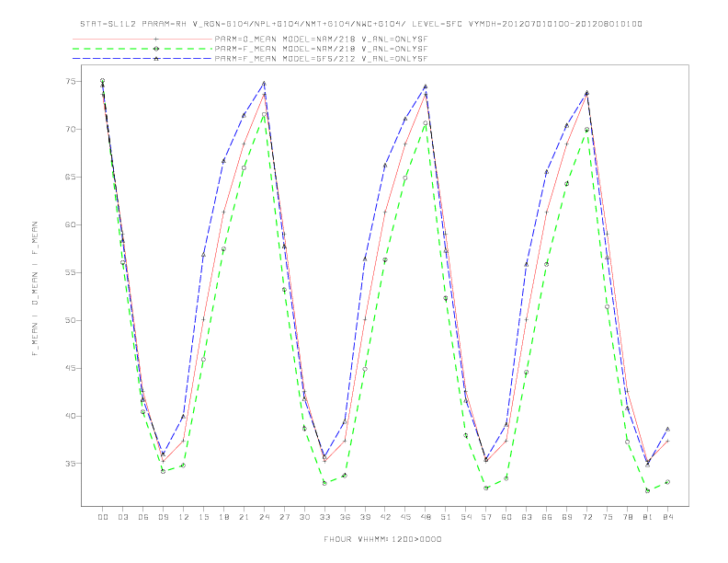The width and height of the screenshot is (728, 563).
Task: Click y-axis tick value 45
Action: [71, 368]
